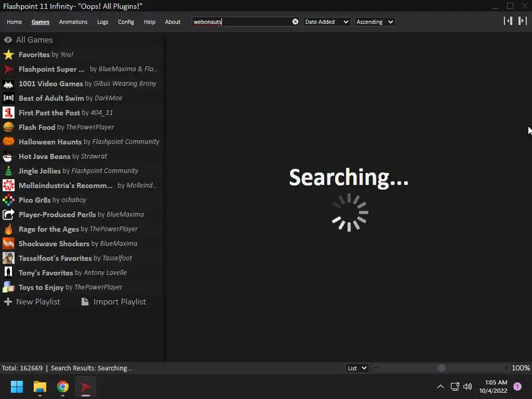This screenshot has width=532, height=399.
Task: Toggle the right sidebar visibility icon
Action: pos(523,21)
